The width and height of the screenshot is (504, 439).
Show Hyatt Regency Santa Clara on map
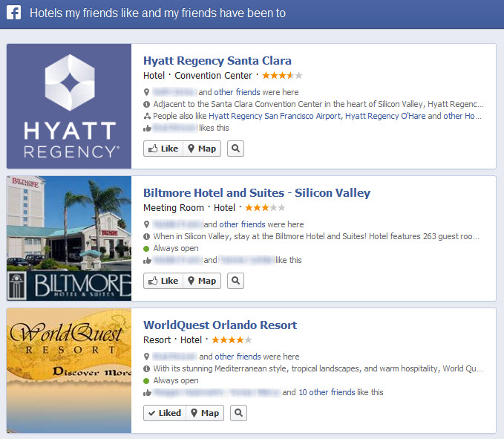point(202,149)
